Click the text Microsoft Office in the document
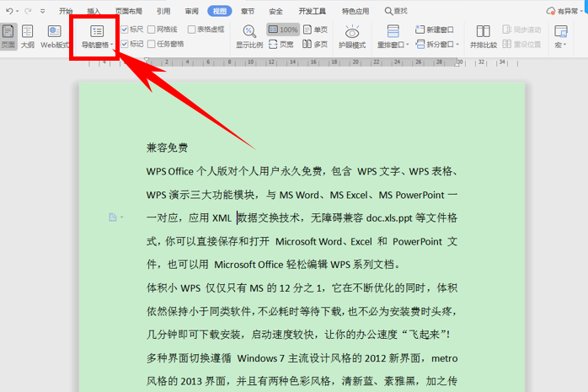 coord(249,265)
